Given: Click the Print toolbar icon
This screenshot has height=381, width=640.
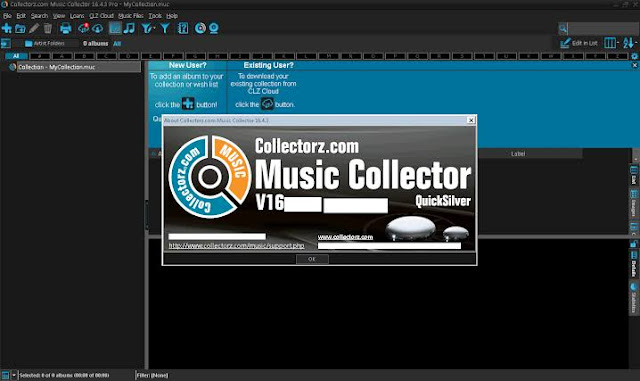Looking at the screenshot, I should click(x=65, y=28).
